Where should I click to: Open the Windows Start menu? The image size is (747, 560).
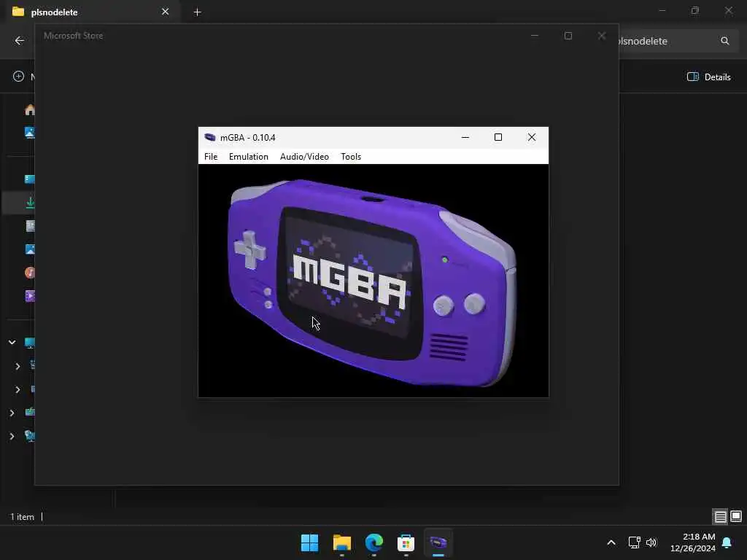pyautogui.click(x=309, y=542)
